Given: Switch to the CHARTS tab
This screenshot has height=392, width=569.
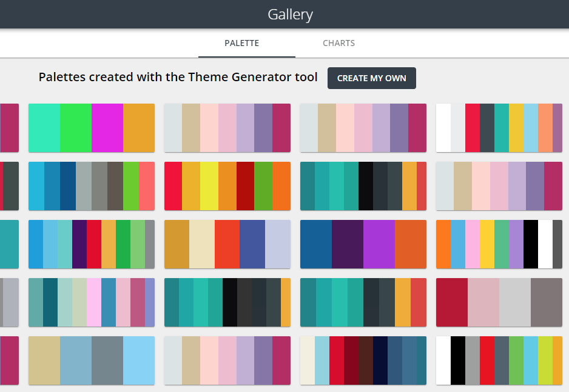Looking at the screenshot, I should coord(338,43).
